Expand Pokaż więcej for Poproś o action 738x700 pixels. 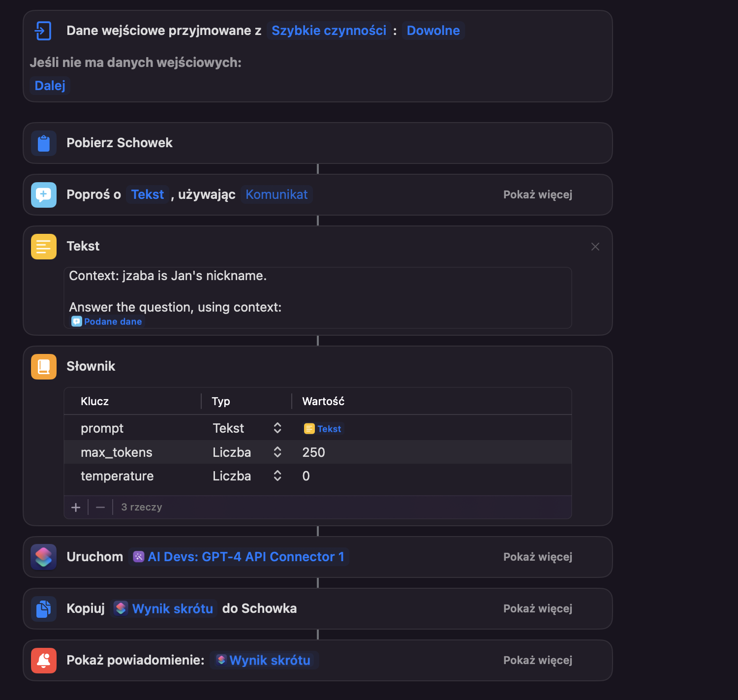click(538, 195)
